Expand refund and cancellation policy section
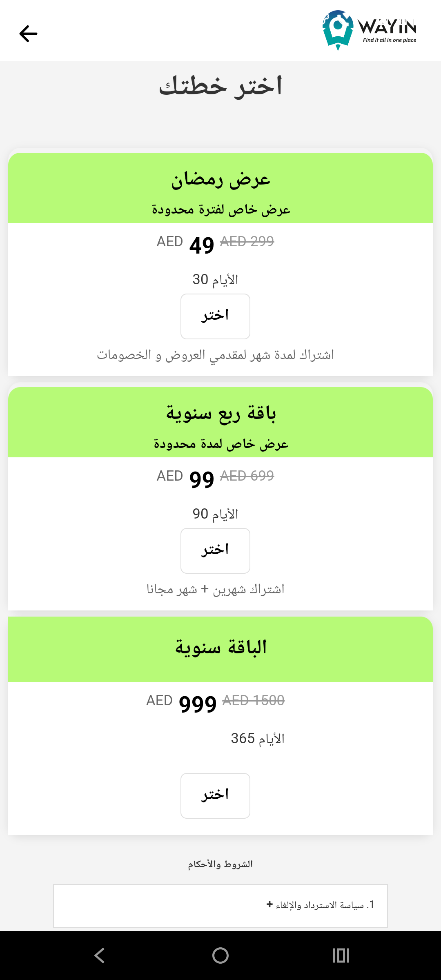The width and height of the screenshot is (441, 980). [320, 905]
